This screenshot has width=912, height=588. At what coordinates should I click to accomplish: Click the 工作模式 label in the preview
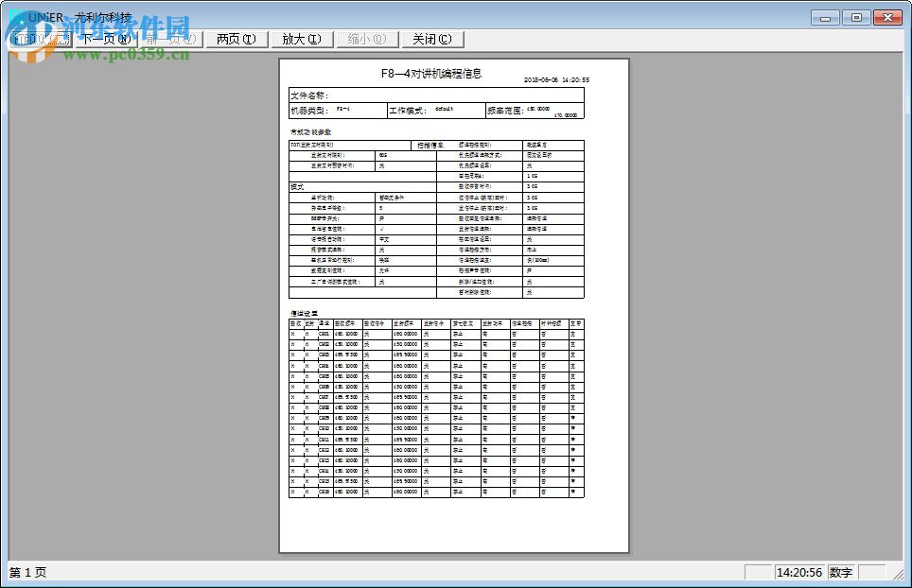408,111
